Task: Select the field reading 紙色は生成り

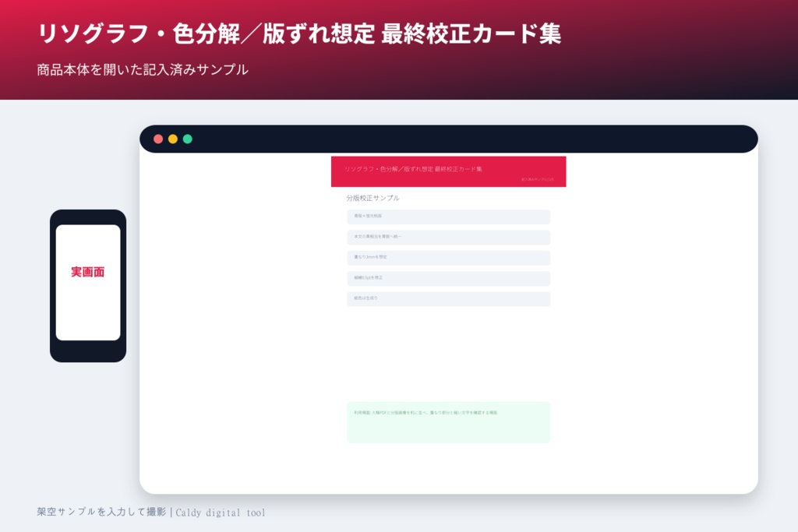Action: (x=448, y=298)
